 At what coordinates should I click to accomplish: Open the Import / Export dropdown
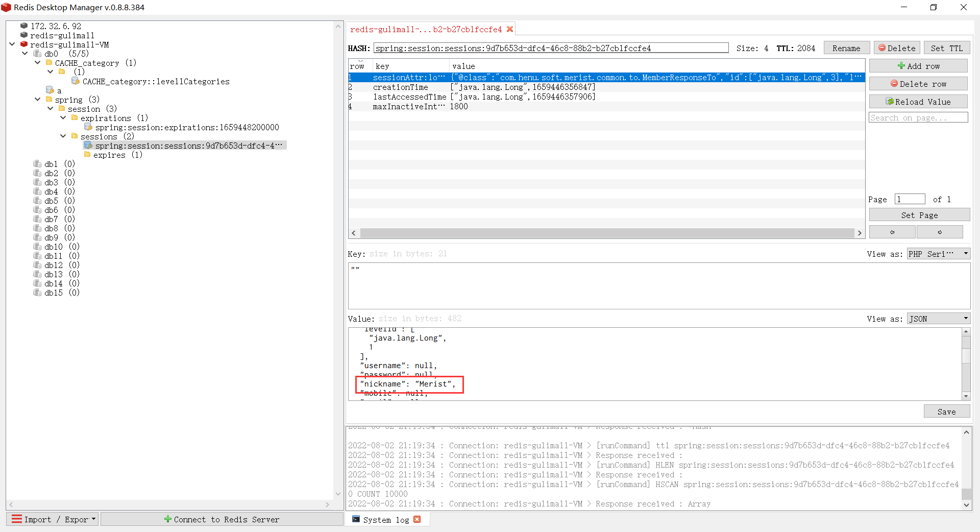pyautogui.click(x=53, y=519)
